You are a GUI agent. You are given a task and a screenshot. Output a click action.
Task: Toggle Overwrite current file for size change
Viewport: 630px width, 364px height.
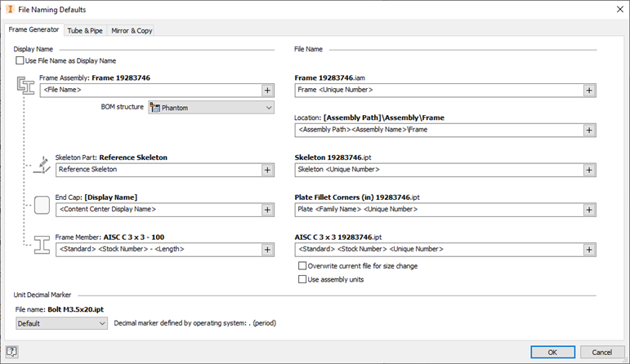[302, 266]
